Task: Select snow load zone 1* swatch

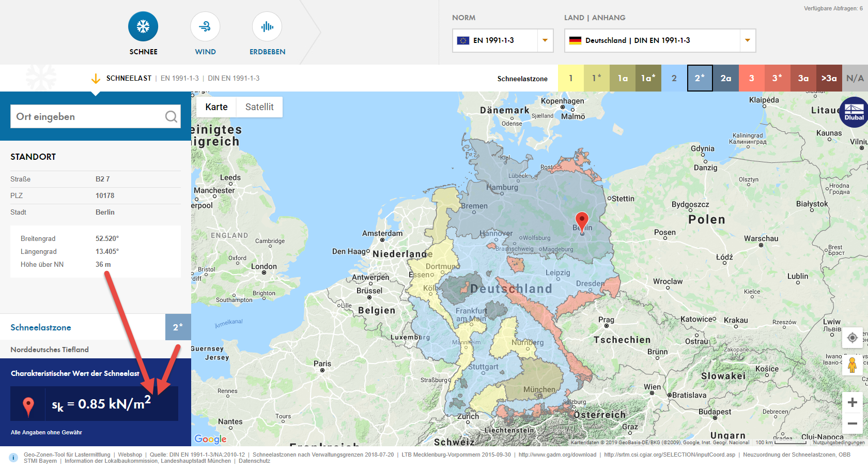Action: point(597,78)
